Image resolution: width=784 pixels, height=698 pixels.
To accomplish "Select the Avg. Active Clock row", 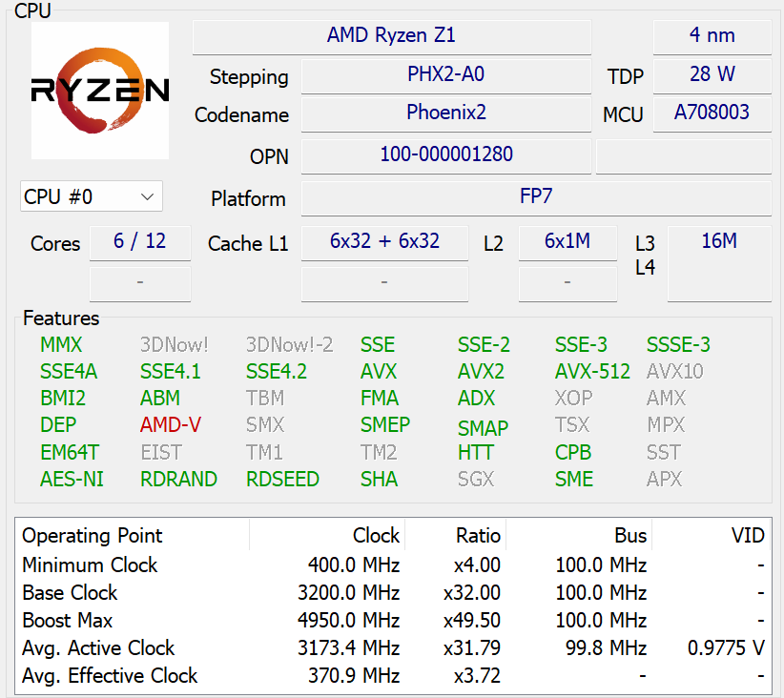I will pos(392,648).
